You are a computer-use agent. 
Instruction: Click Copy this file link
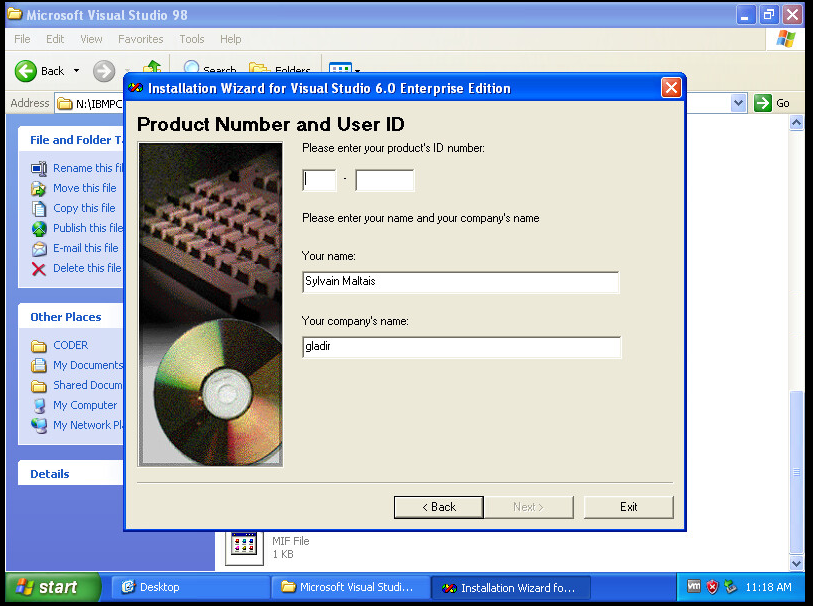click(x=84, y=208)
